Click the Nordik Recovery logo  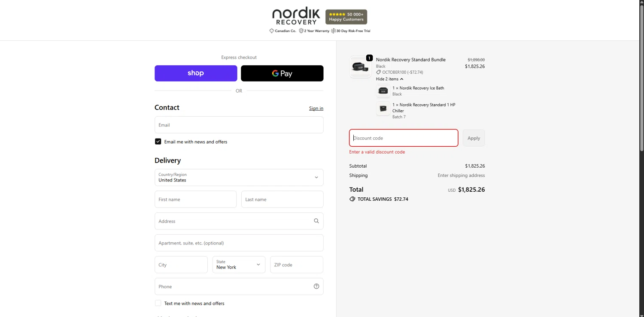(x=296, y=16)
